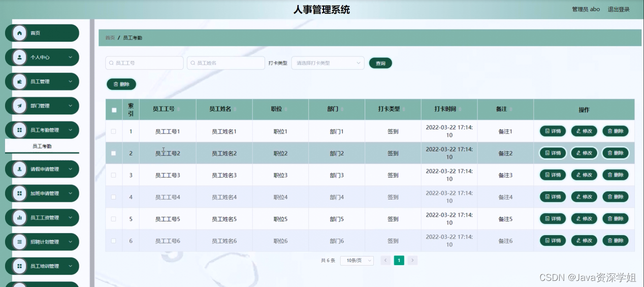Open the 10条/页 page size dropdown

pyautogui.click(x=357, y=261)
